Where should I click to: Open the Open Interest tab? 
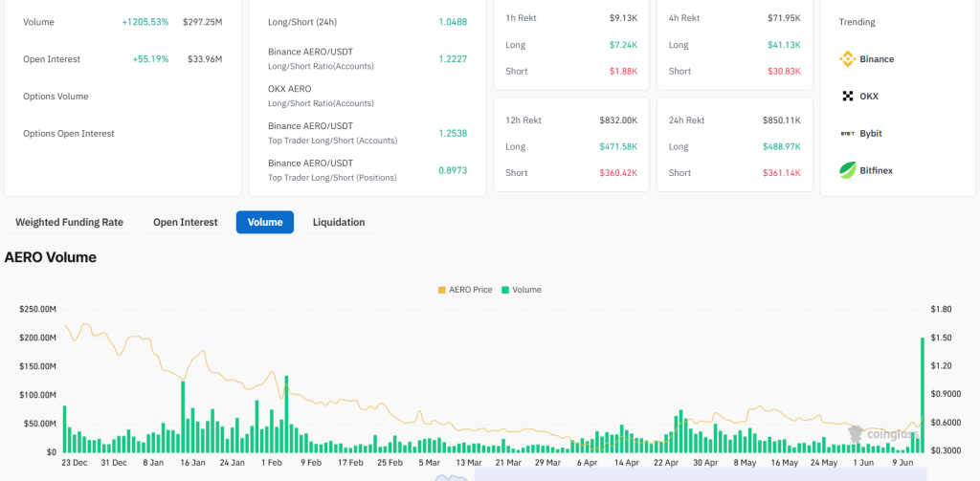coord(185,223)
